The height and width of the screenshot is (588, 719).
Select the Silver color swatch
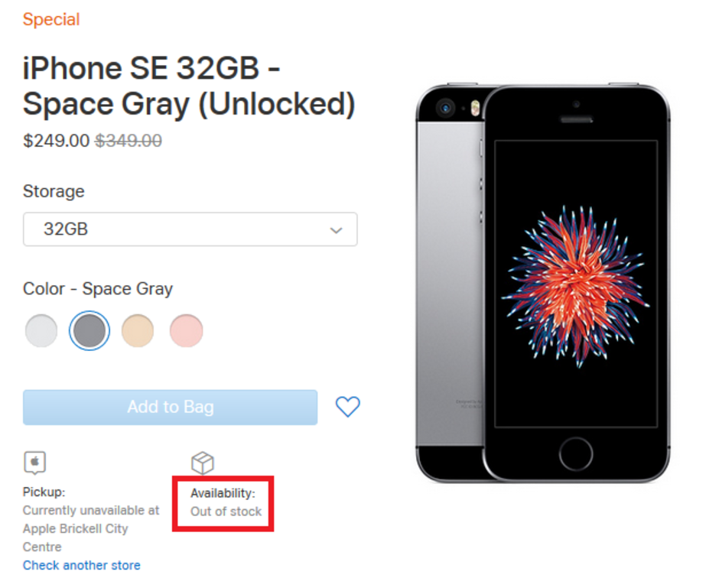click(41, 331)
